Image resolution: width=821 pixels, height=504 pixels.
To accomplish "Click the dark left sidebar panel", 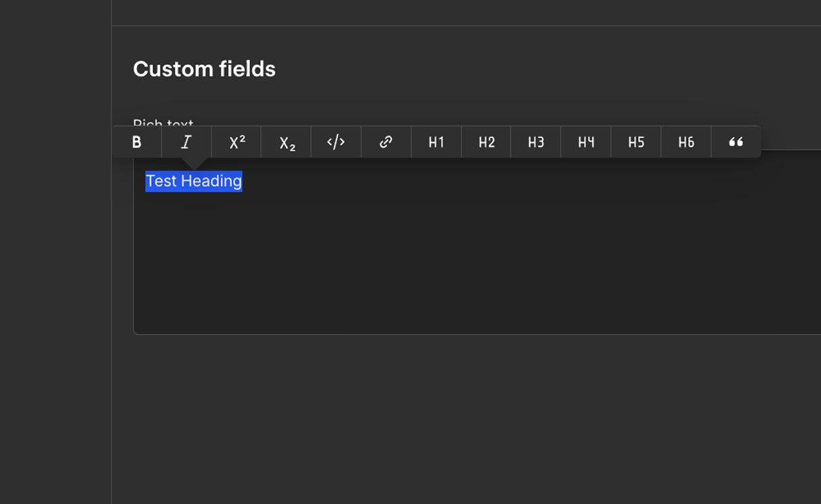I will 56,252.
